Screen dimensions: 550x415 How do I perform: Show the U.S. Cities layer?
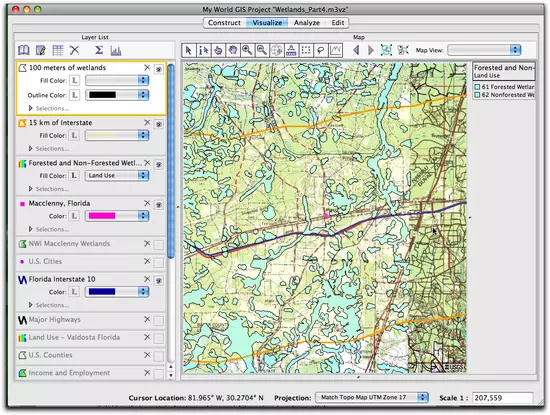[159, 262]
